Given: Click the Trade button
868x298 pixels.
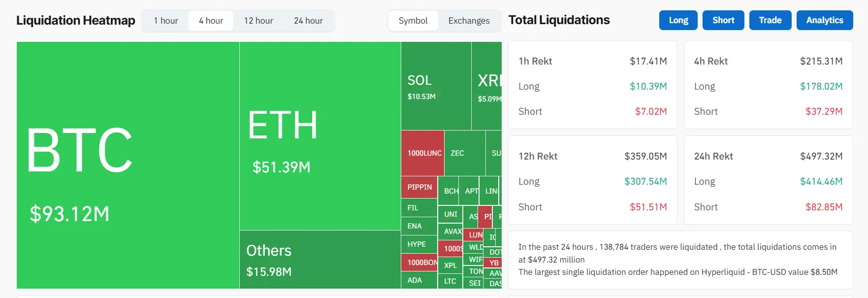Looking at the screenshot, I should click(x=770, y=20).
